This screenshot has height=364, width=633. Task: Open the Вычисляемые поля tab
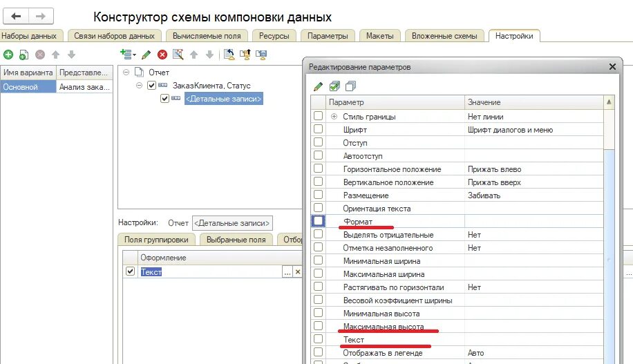(207, 36)
